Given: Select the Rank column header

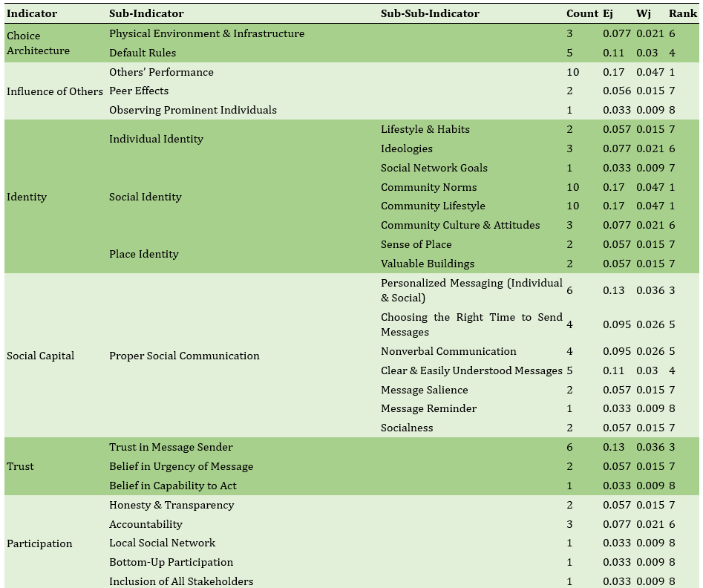Looking at the screenshot, I should point(682,13).
